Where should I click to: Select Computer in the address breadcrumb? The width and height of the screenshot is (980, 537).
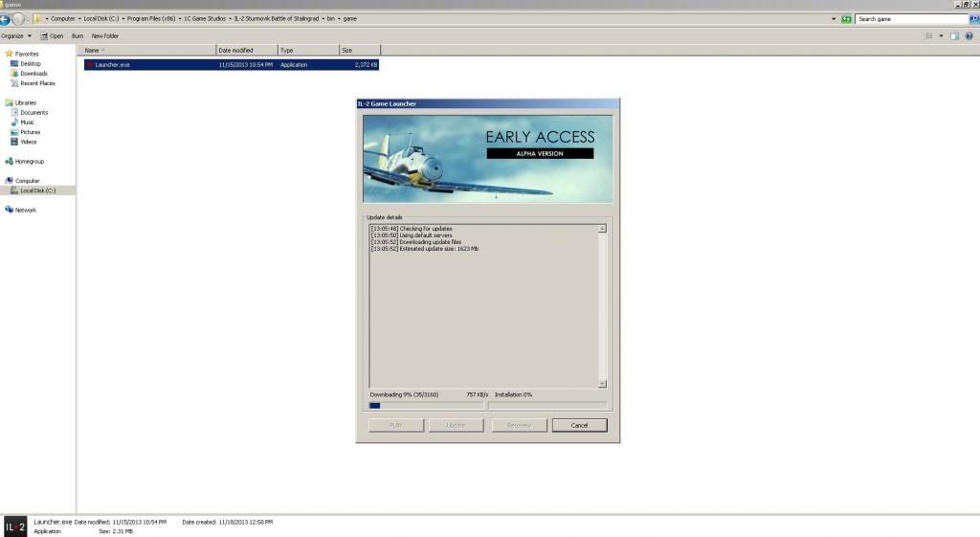[x=62, y=19]
